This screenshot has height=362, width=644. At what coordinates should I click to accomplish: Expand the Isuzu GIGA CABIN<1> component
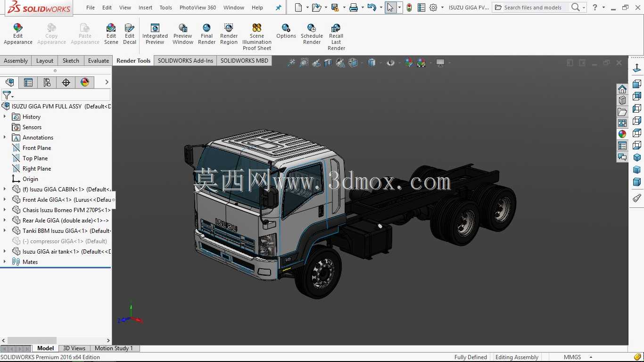tap(5, 189)
